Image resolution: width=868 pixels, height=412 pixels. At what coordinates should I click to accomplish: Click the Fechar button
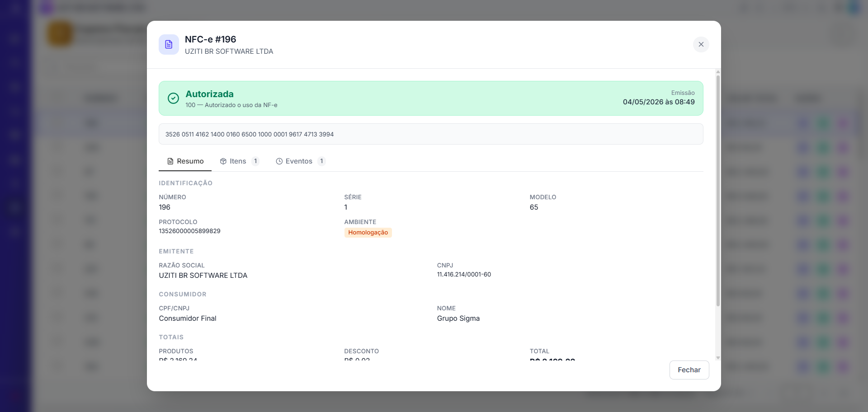coord(689,370)
